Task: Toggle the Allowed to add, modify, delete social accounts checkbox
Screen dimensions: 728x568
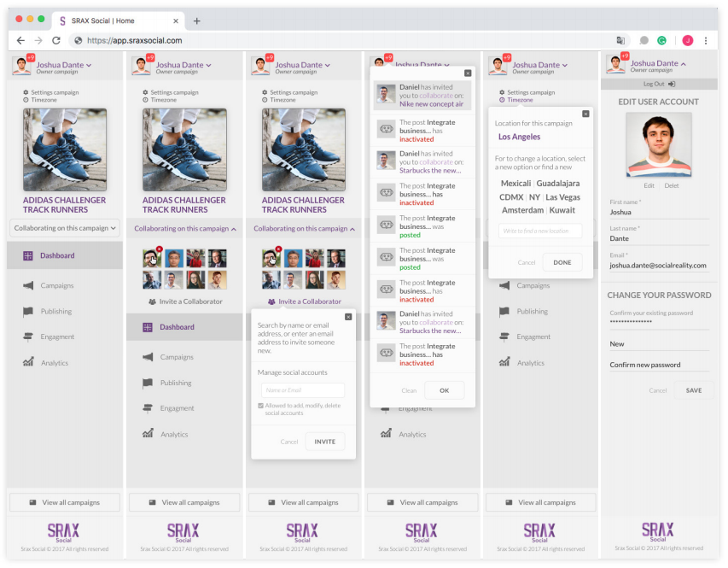Action: 260,406
